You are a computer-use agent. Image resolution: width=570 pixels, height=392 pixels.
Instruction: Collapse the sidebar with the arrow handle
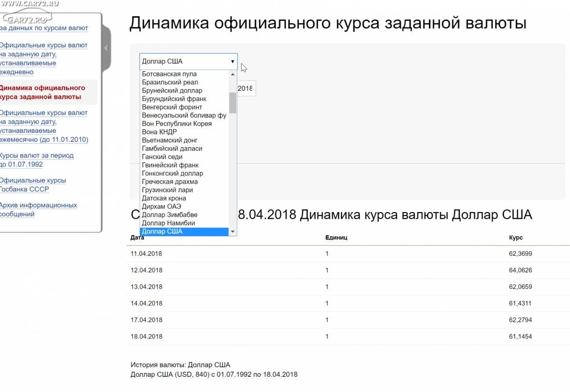(x=106, y=48)
